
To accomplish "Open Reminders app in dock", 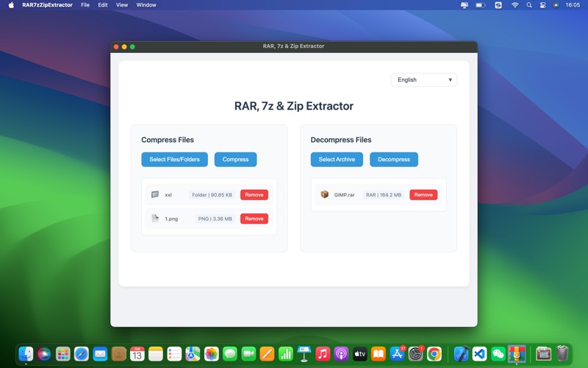I will (x=174, y=354).
